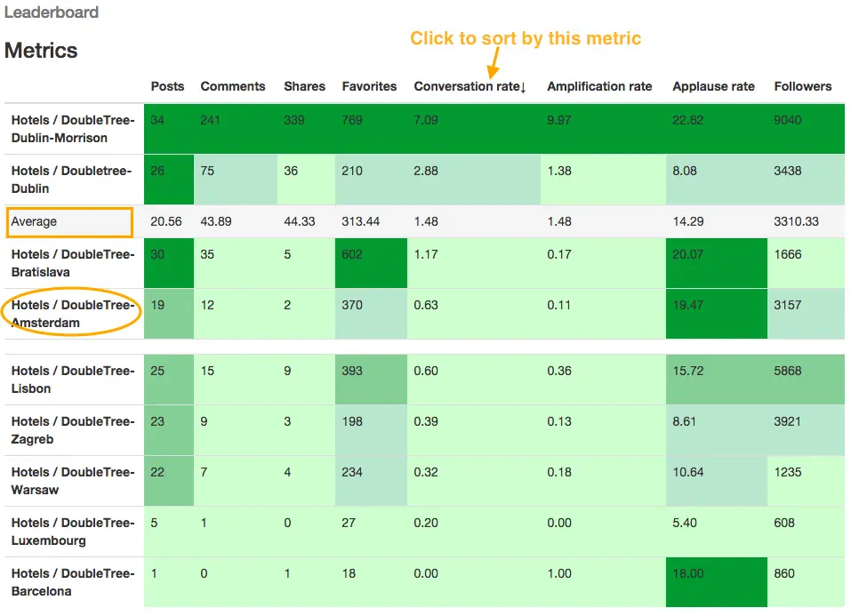851x616 pixels.
Task: Open the Leaderboard tab title
Action: [x=52, y=12]
